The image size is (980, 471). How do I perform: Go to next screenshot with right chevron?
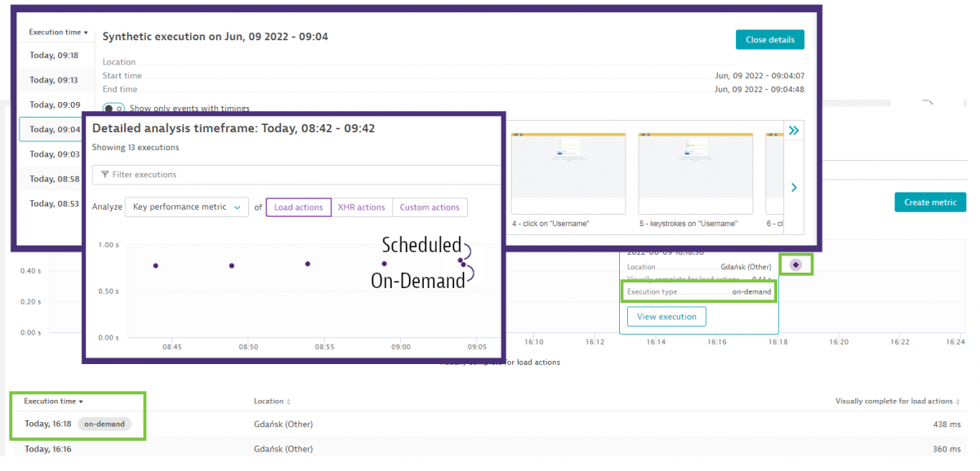point(794,188)
